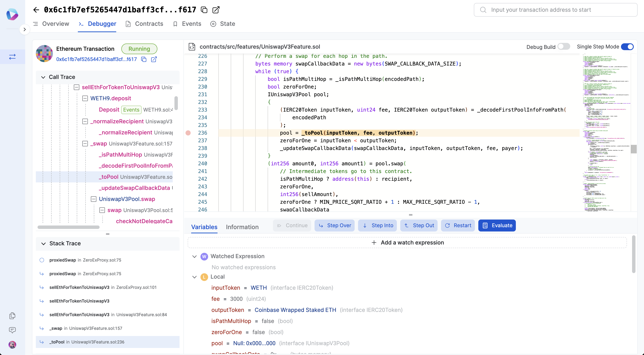Collapse the Call Trace section
644x355 pixels.
pos(43,77)
